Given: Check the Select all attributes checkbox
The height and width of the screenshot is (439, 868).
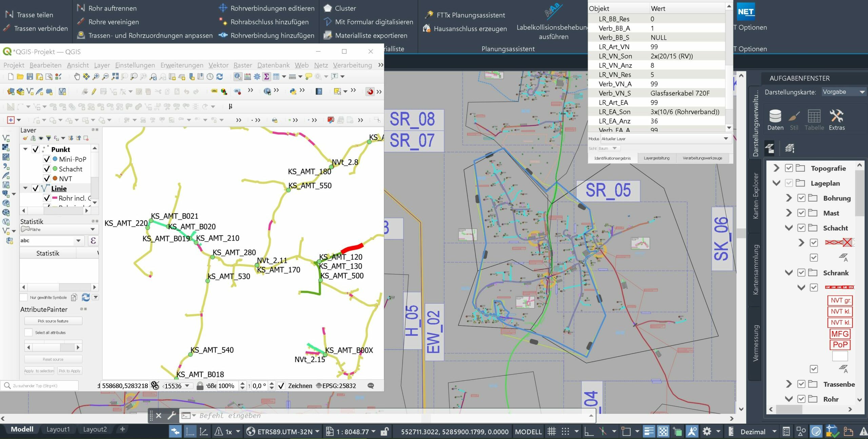Looking at the screenshot, I should [28, 332].
